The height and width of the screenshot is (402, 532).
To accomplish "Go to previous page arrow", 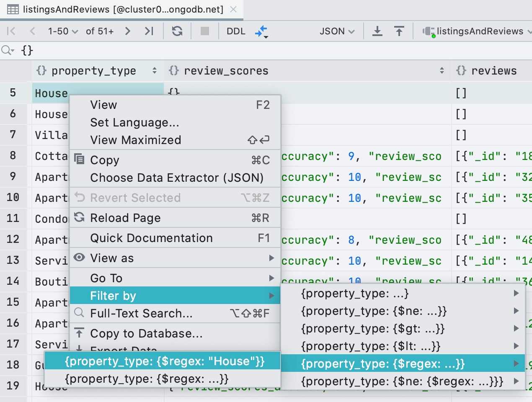I will click(x=33, y=31).
